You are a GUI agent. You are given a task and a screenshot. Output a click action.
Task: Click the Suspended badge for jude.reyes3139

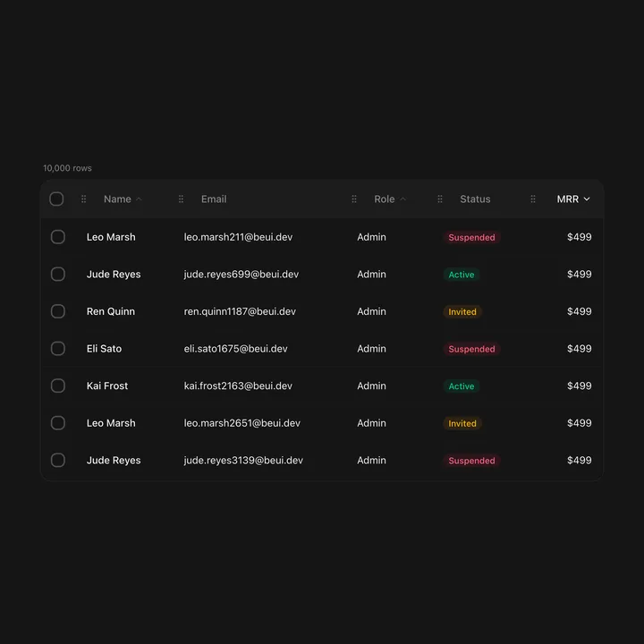point(471,461)
